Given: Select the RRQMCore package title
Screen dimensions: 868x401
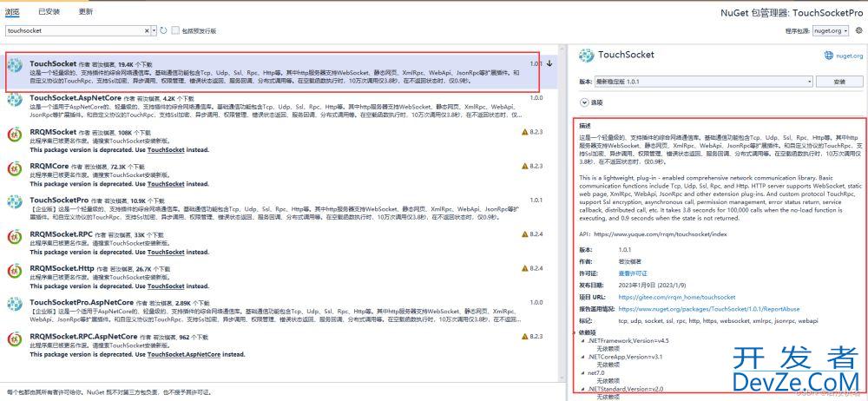Looking at the screenshot, I should coord(49,166).
